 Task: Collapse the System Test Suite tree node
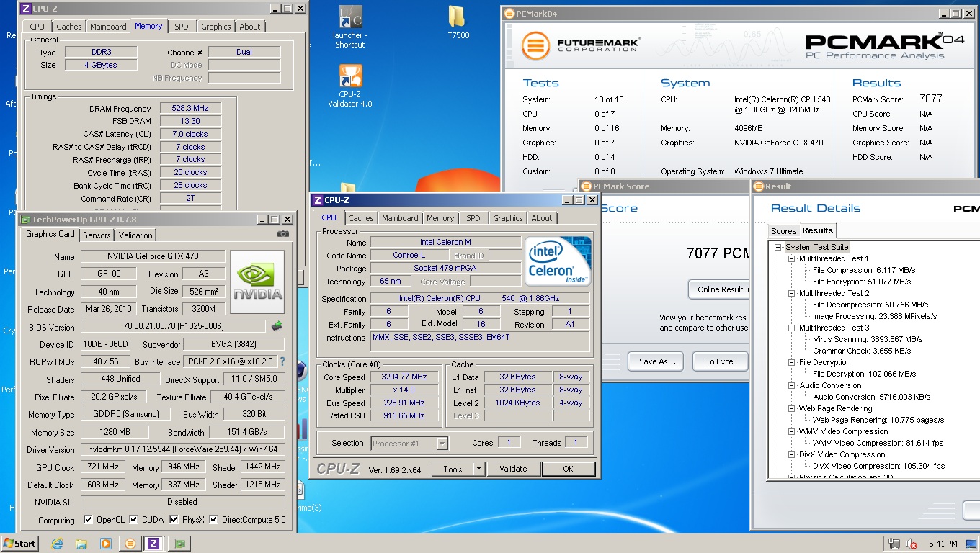(778, 247)
